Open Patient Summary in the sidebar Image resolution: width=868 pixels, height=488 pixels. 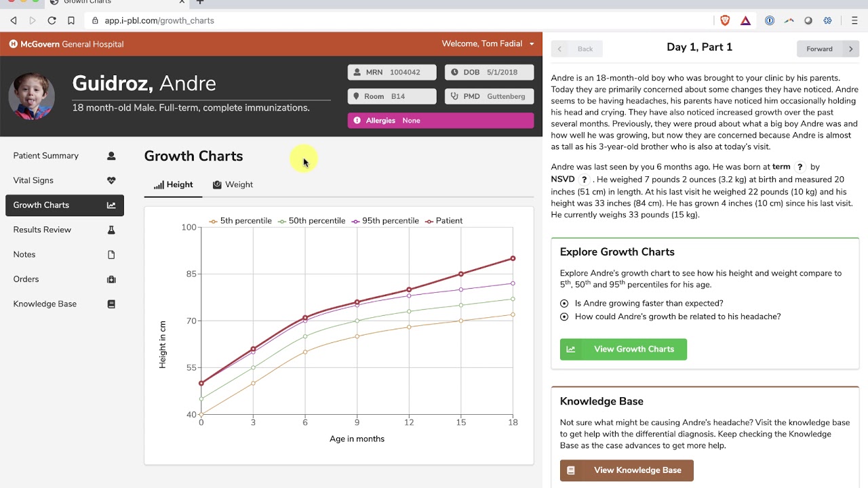(64, 156)
